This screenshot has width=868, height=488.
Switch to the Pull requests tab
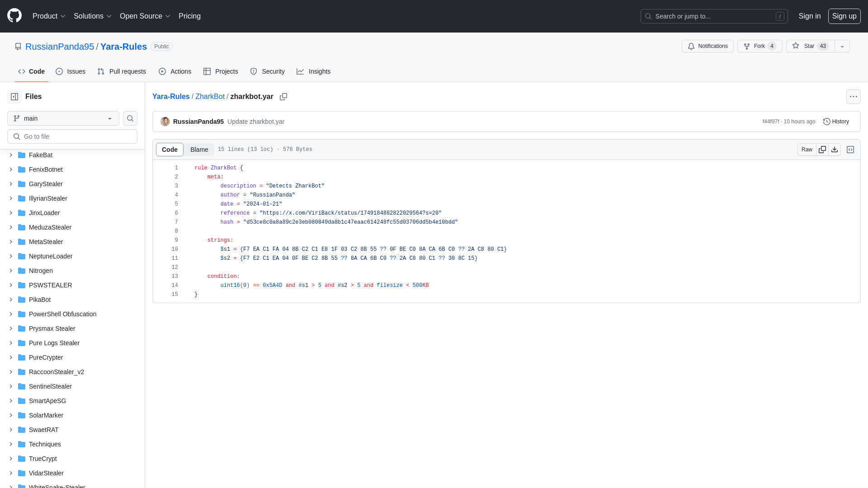point(122,71)
